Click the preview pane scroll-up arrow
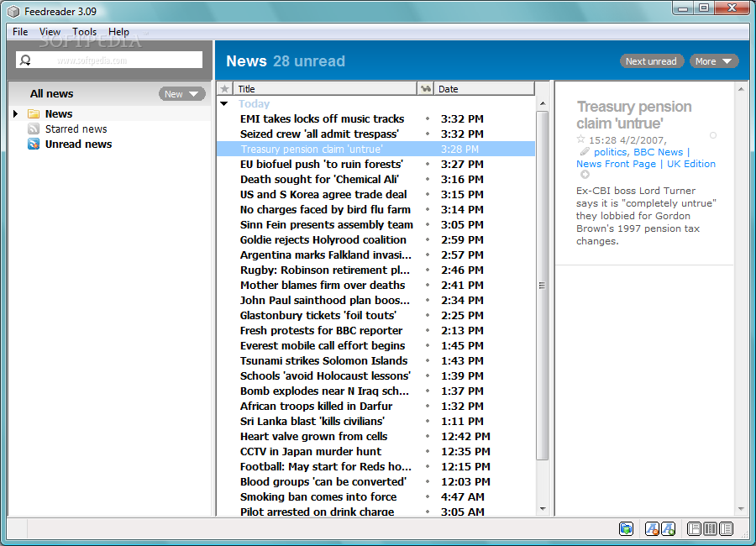Screen dimensions: 756x546 741,89
